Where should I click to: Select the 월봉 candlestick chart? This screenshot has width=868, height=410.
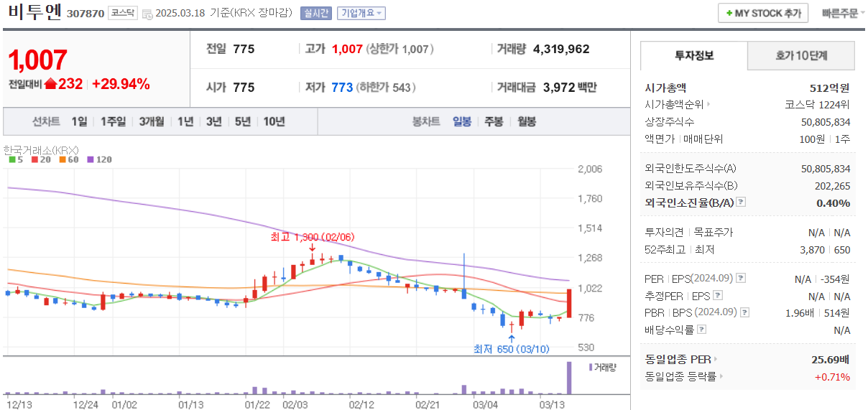527,121
